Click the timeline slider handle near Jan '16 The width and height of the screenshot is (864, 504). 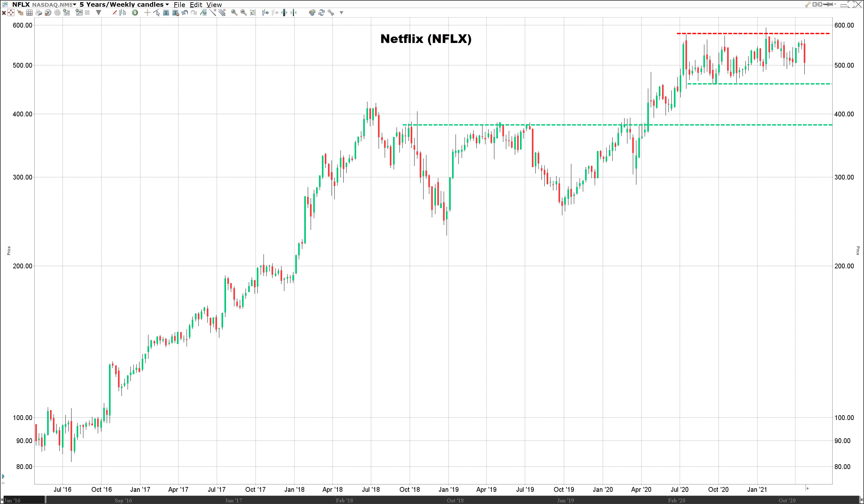click(45, 500)
